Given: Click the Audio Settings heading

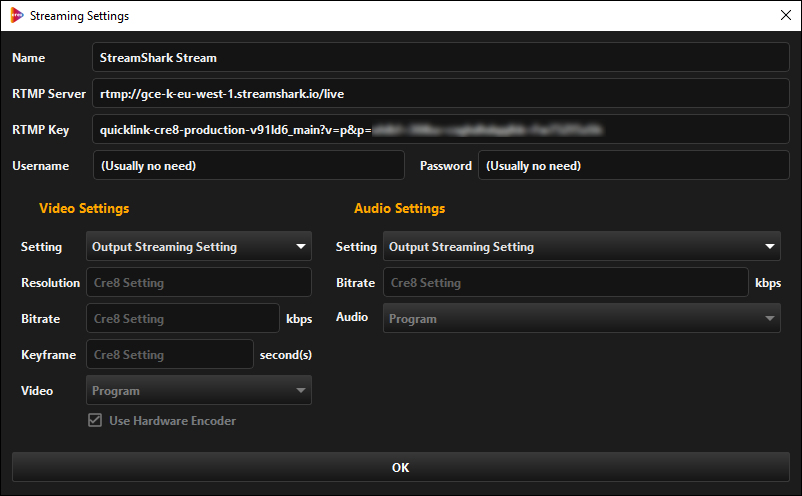Looking at the screenshot, I should click(399, 208).
